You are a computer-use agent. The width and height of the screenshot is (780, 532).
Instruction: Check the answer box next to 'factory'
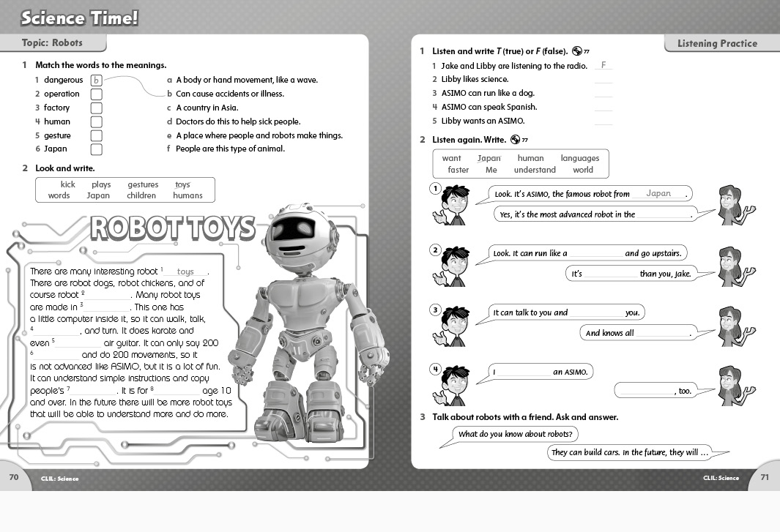tap(97, 108)
